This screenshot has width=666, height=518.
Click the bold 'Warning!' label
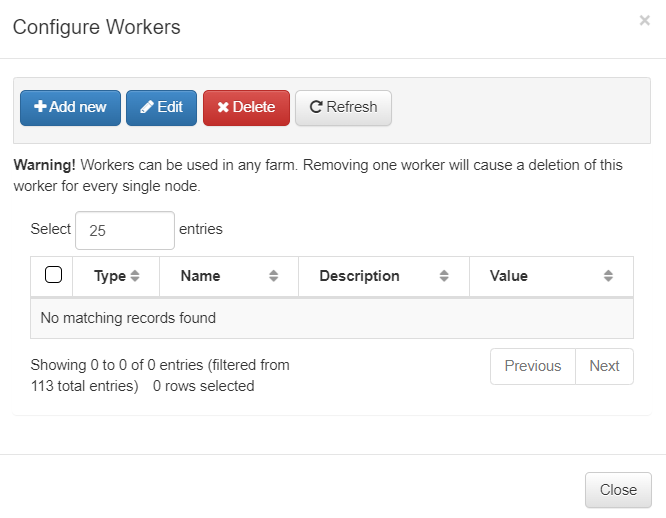(44, 165)
